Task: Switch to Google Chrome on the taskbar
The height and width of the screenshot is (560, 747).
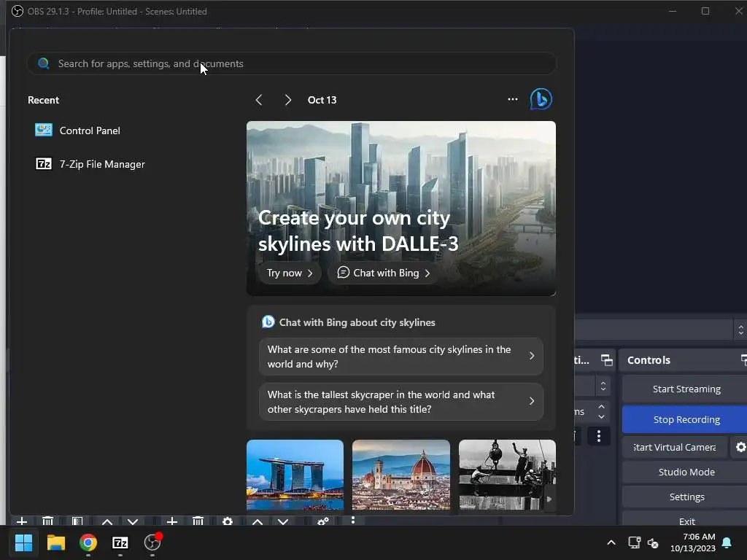Action: click(x=88, y=542)
